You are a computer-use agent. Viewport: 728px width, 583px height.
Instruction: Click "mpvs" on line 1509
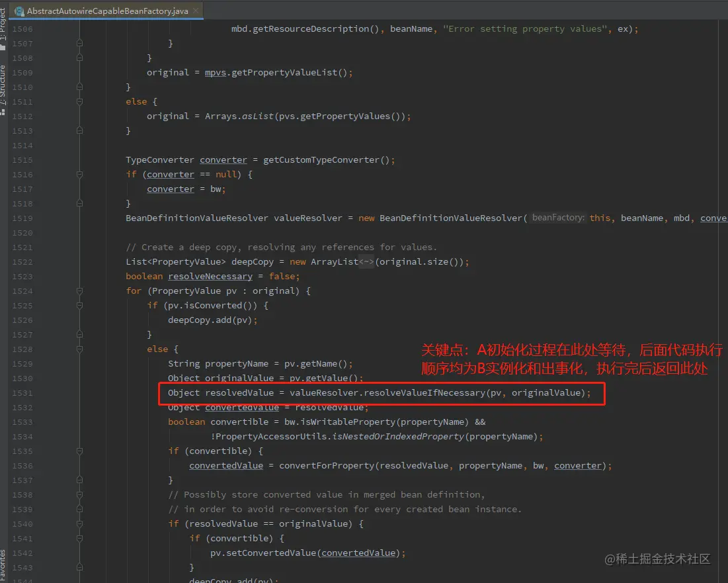coord(216,73)
